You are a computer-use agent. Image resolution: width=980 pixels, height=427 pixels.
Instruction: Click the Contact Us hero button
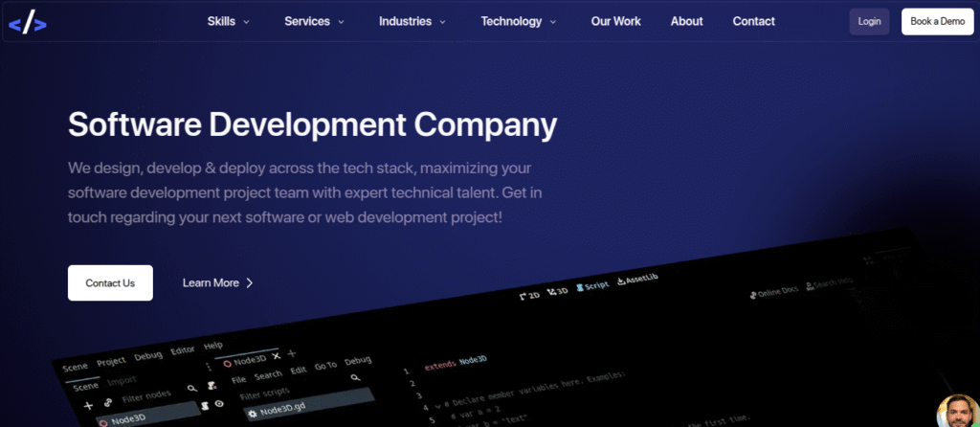110,282
